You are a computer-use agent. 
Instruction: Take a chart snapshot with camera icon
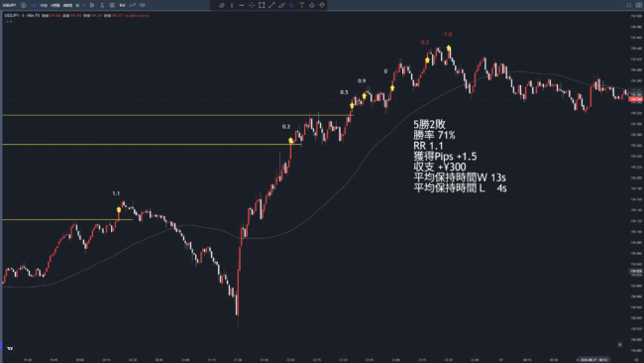pyautogui.click(x=639, y=5)
